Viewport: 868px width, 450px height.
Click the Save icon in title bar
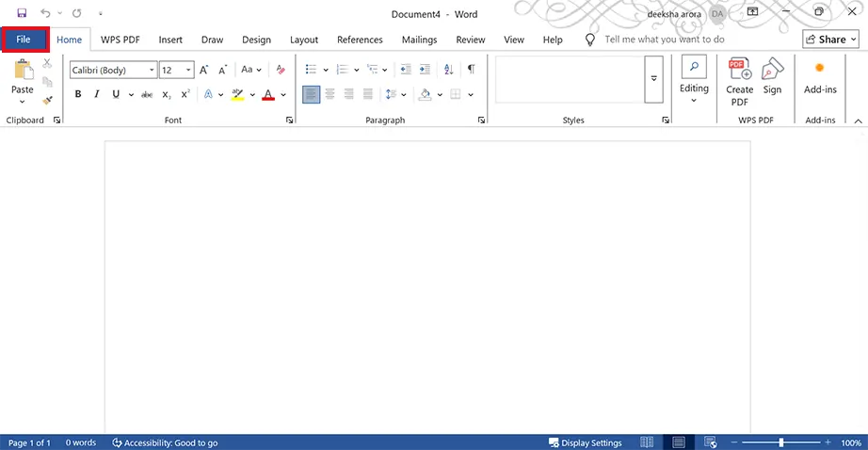[22, 13]
